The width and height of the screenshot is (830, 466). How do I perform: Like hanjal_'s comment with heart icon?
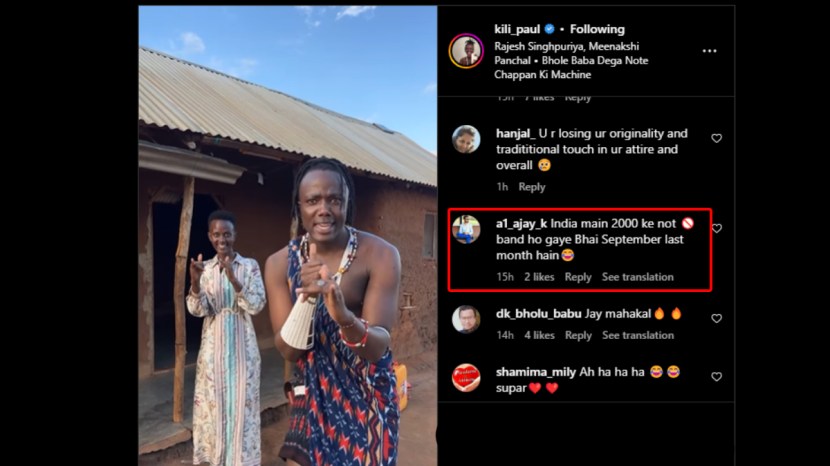716,138
